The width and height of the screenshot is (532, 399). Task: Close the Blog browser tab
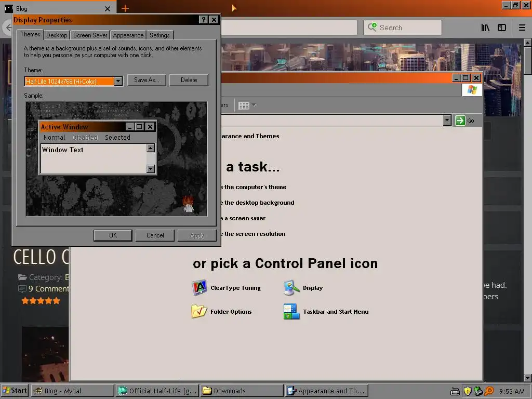[108, 9]
